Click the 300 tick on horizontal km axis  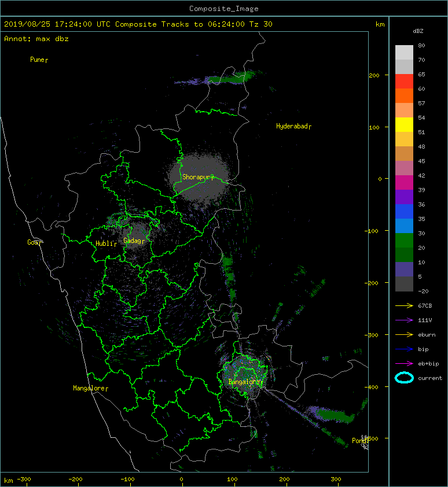pos(336,479)
